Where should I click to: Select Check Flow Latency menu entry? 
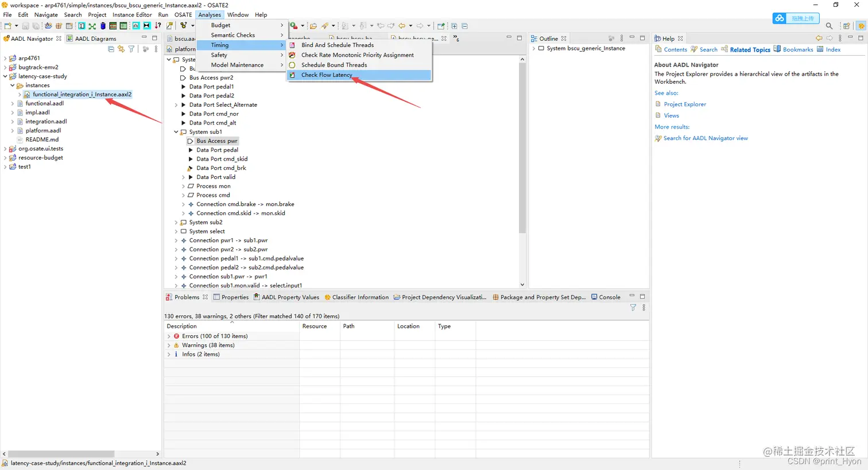click(x=359, y=75)
